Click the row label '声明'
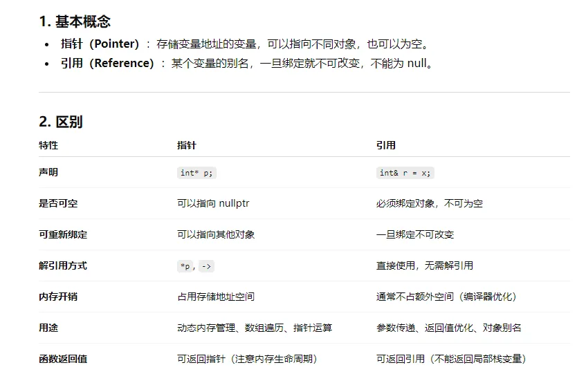This screenshot has width=586, height=392. (48, 172)
